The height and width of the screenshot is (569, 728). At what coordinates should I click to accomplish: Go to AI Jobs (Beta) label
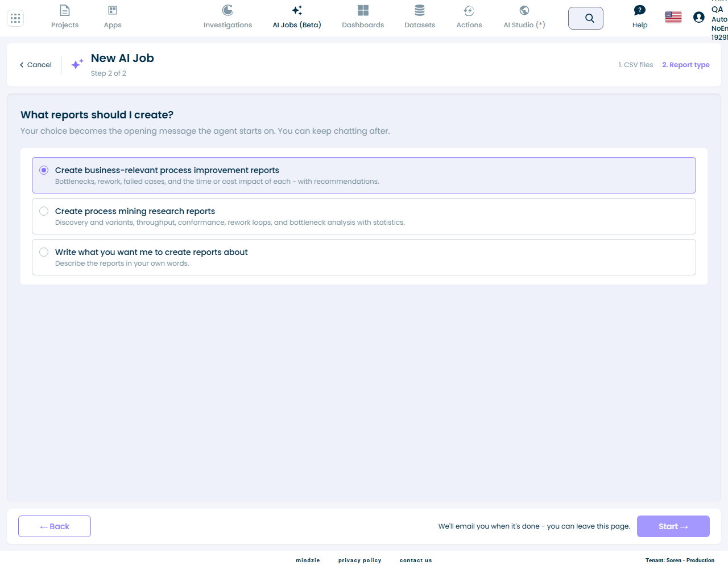click(x=297, y=25)
